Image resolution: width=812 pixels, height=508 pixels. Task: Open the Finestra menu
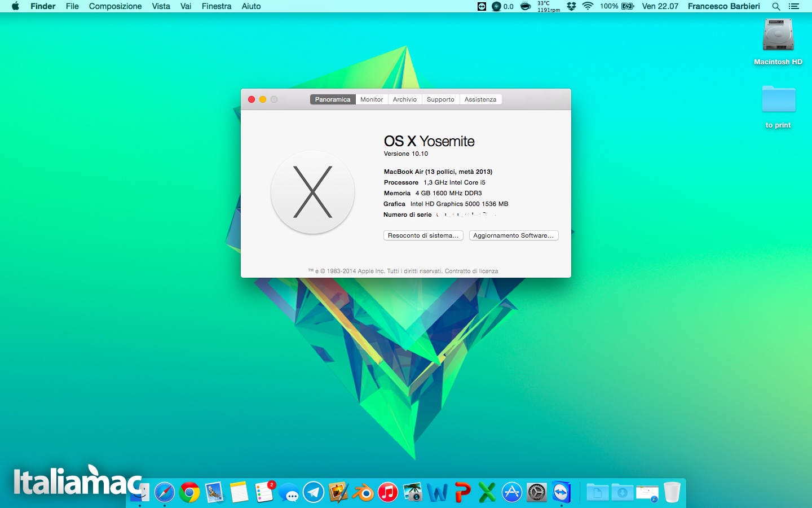(x=217, y=6)
